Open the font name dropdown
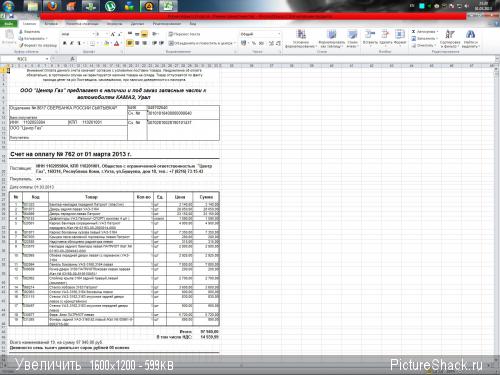Viewport: 500px width, 375px height. (x=94, y=34)
